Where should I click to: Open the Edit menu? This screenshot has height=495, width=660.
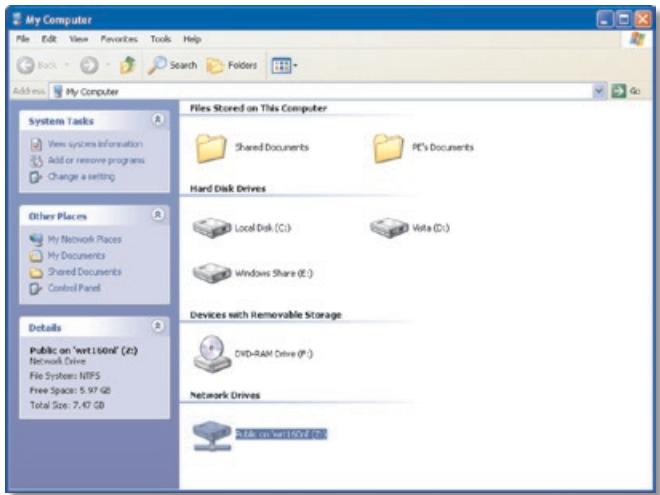coord(49,39)
